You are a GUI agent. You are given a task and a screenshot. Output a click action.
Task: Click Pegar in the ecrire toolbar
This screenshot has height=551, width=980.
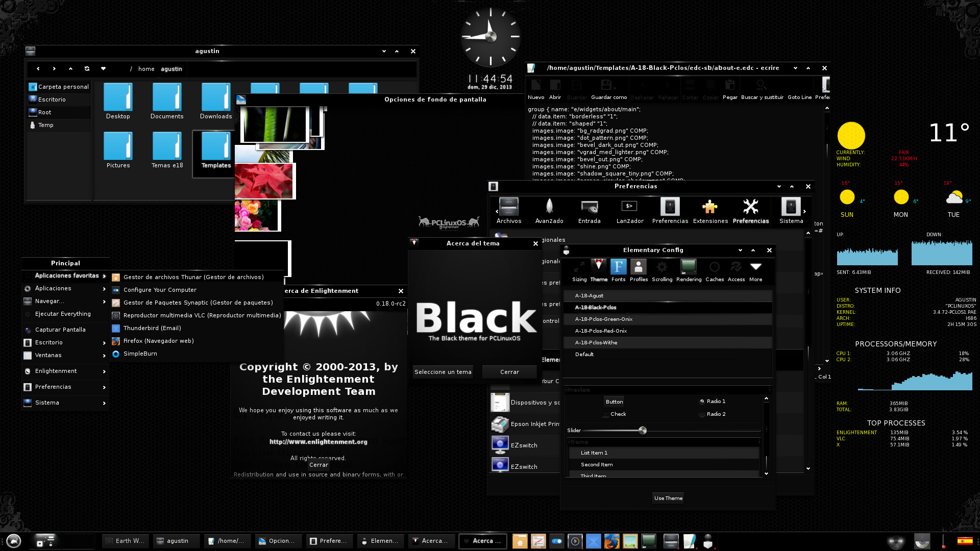pos(730,90)
